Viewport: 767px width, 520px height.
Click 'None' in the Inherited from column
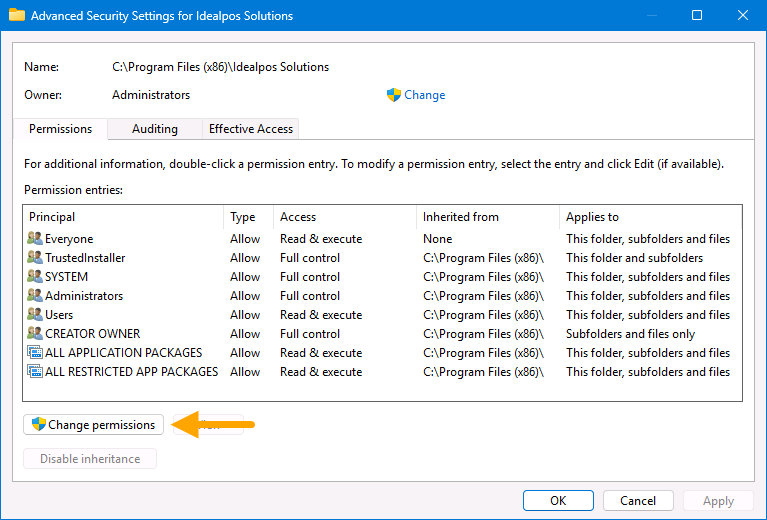(x=438, y=239)
